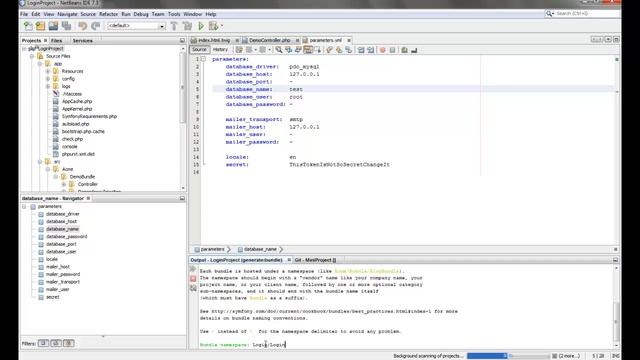This screenshot has height=360, width=640.
Task: Click the red Stop icon in Output panel
Action: (x=193, y=278)
